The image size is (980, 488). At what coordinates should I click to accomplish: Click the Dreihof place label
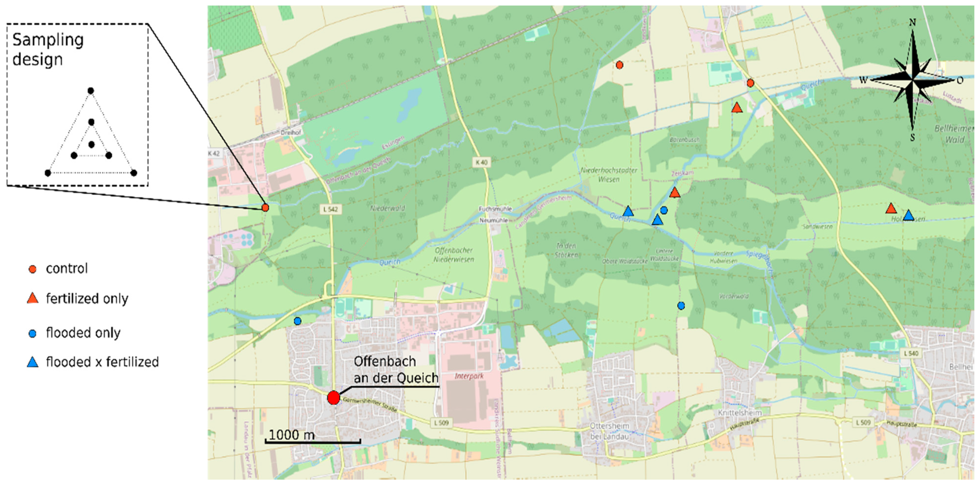coord(291,132)
